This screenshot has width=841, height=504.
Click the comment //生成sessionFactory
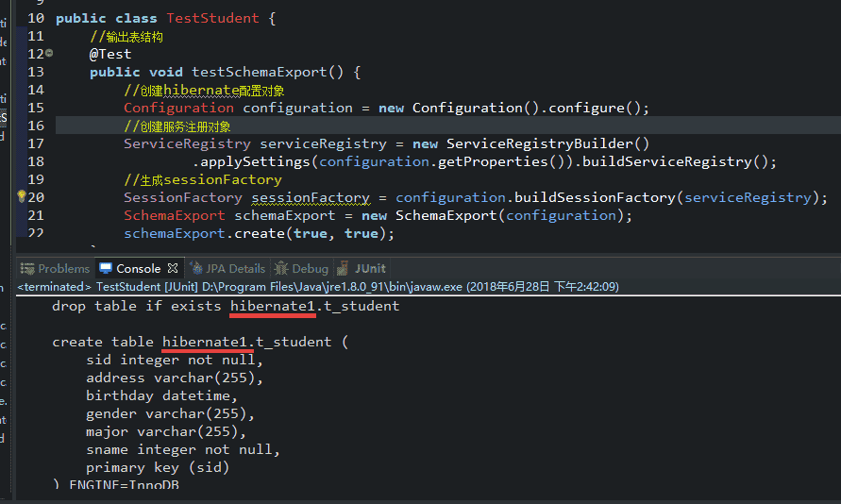(203, 179)
